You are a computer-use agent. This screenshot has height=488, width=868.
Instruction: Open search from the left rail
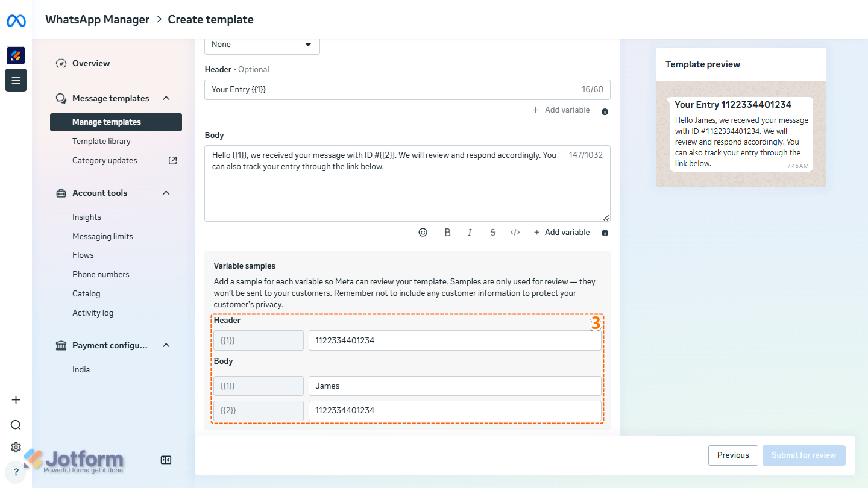click(16, 425)
